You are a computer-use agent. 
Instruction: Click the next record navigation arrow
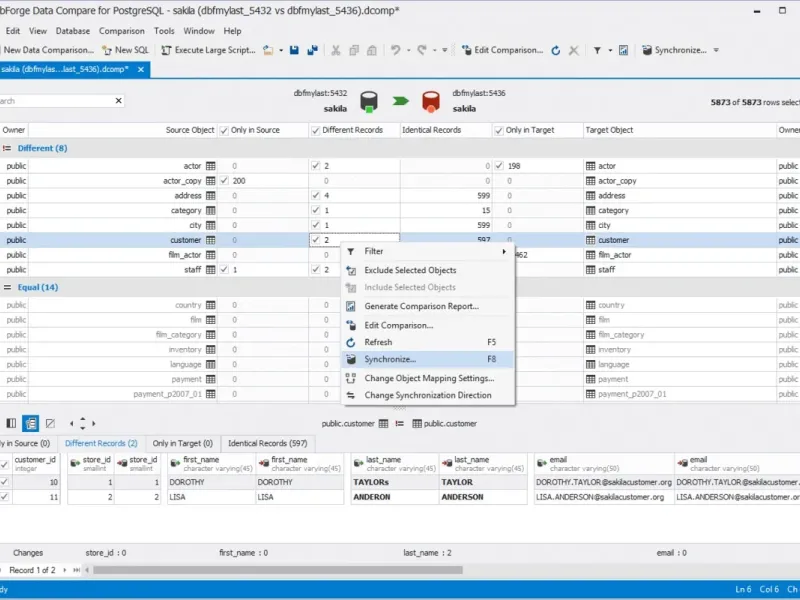click(x=65, y=570)
